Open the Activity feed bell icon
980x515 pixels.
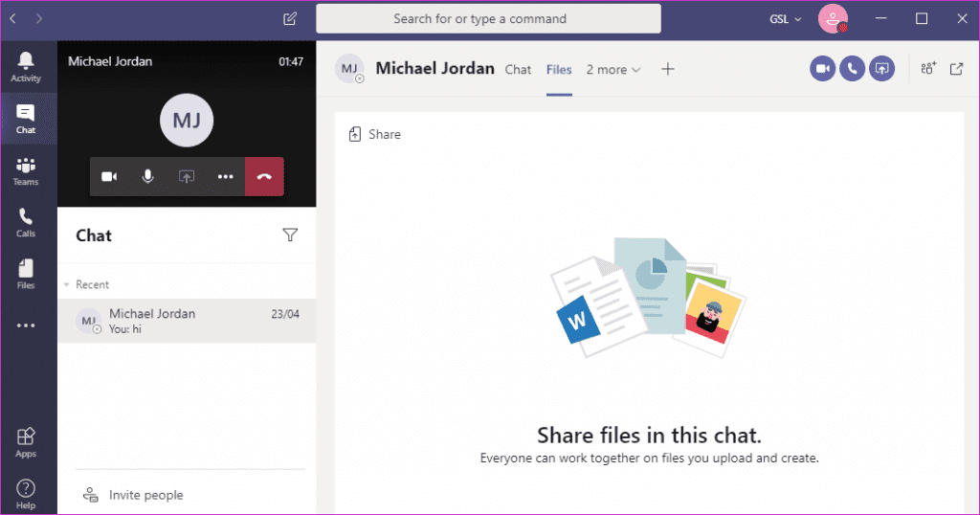[x=26, y=65]
